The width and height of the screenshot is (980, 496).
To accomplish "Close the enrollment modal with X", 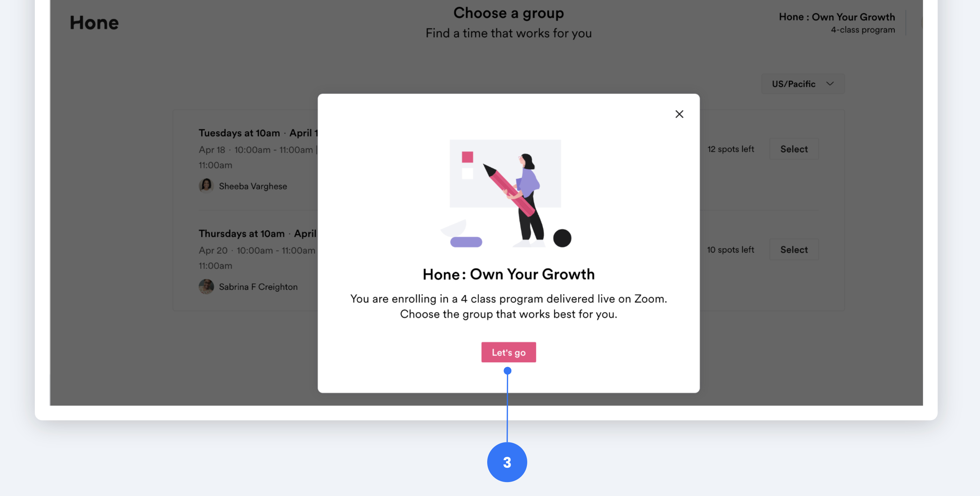I will [x=679, y=114].
